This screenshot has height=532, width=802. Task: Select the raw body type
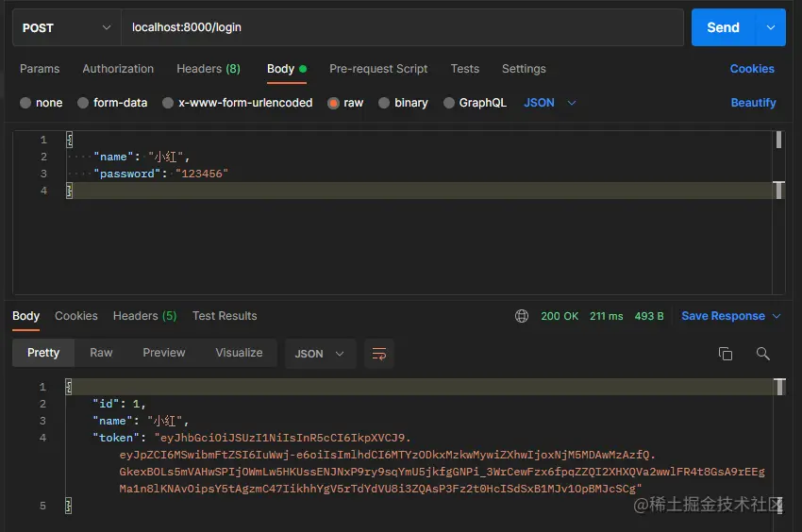[x=333, y=103]
